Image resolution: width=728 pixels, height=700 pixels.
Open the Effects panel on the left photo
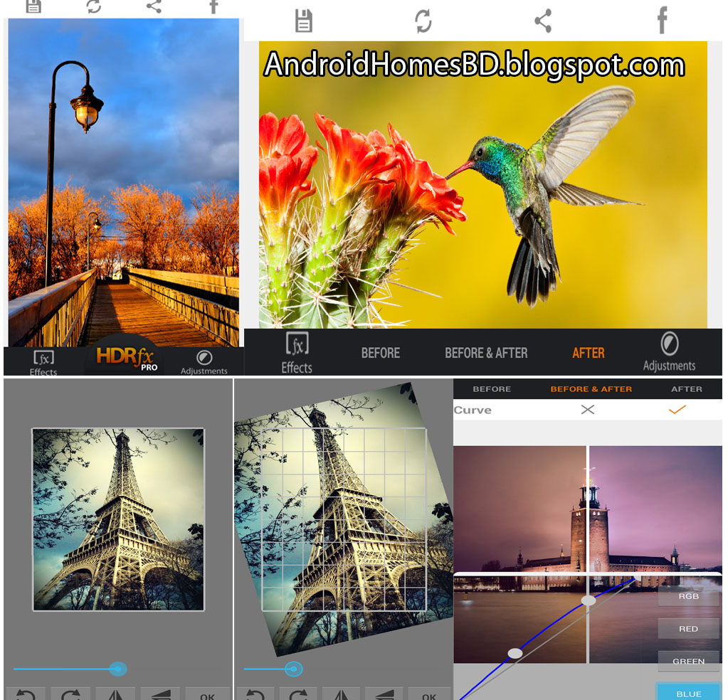coord(43,358)
